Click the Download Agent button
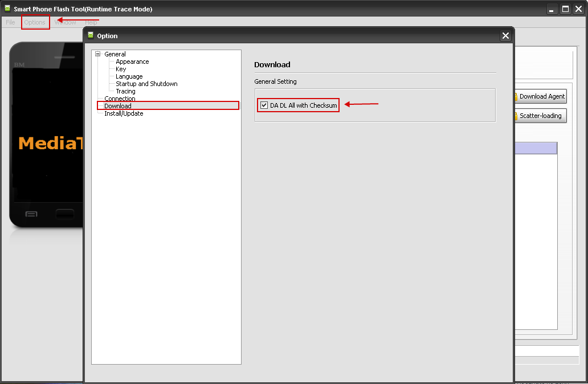The width and height of the screenshot is (588, 384). (x=540, y=96)
